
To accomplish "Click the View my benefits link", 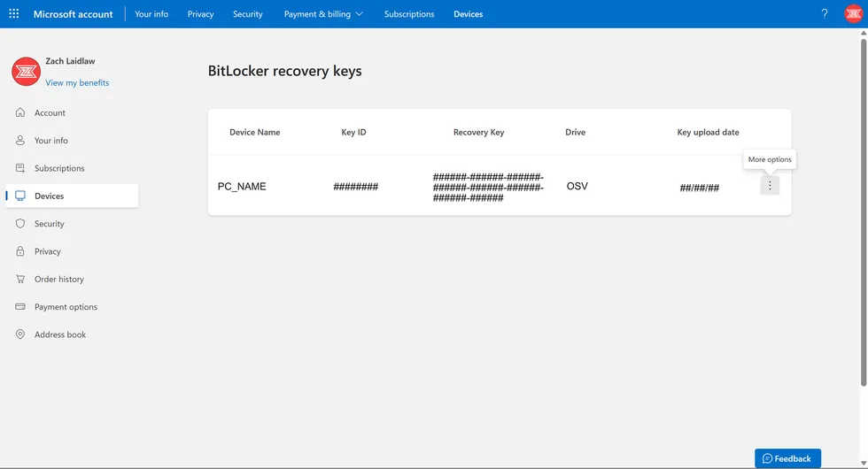I will tap(77, 83).
